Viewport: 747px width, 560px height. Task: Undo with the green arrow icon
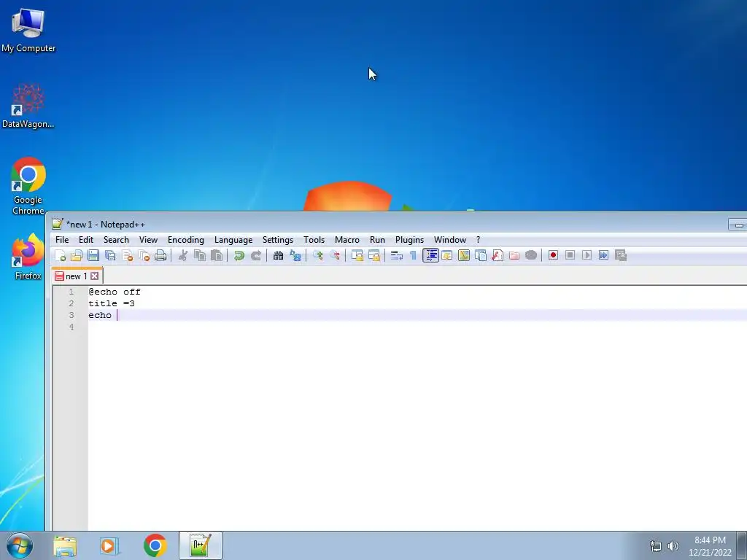pyautogui.click(x=239, y=256)
